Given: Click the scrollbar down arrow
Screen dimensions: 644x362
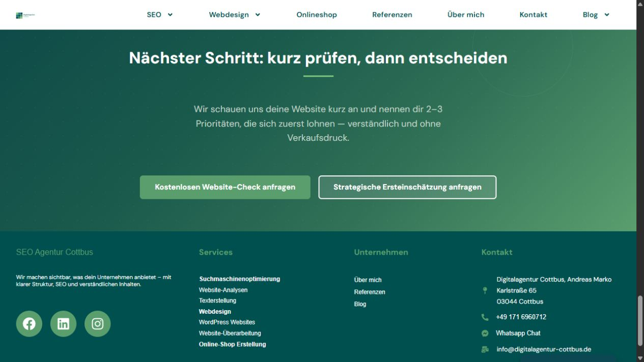Looking at the screenshot, I should [640, 358].
